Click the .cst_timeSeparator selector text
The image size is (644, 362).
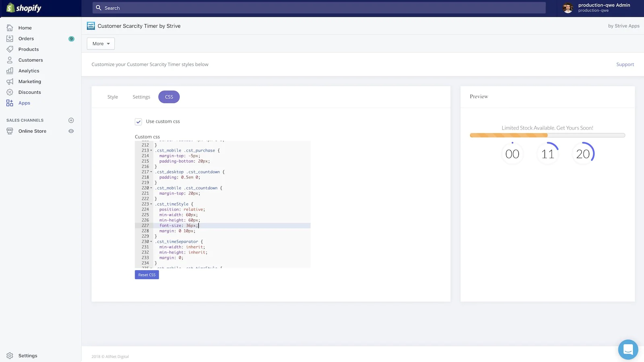coord(177,242)
